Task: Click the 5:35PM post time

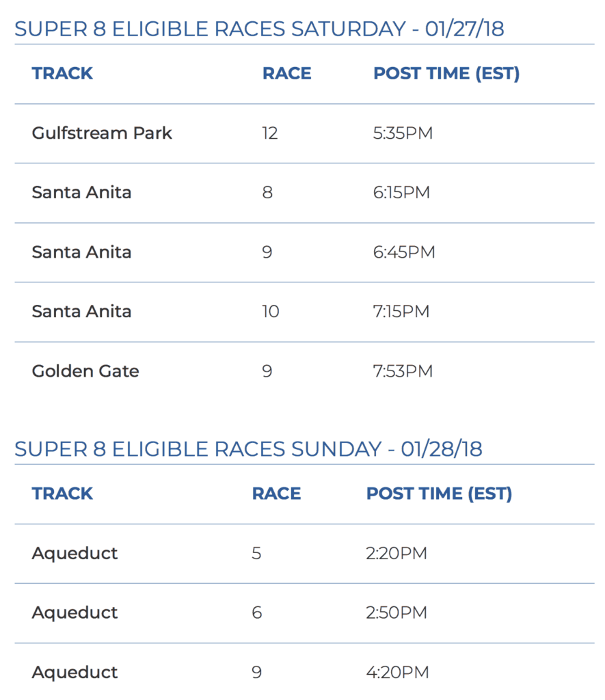Action: coord(403,133)
